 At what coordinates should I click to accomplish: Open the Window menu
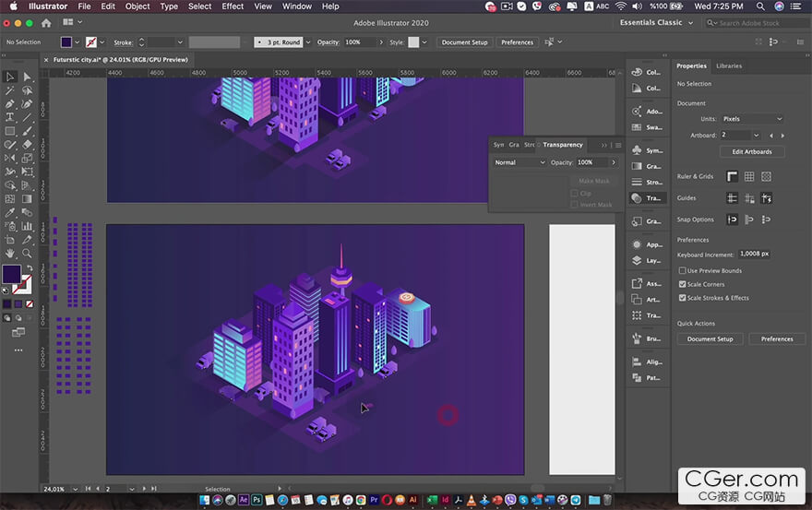tap(297, 6)
